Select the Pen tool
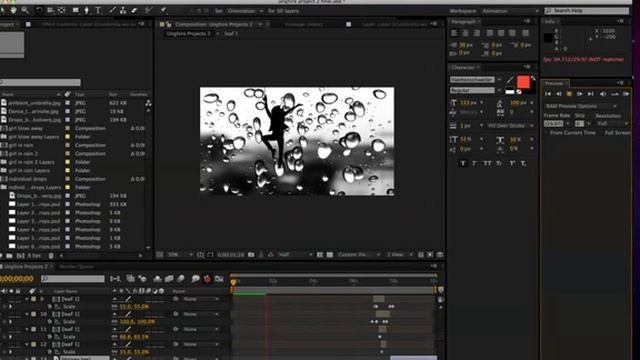This screenshot has height=360, width=640. tap(87, 10)
